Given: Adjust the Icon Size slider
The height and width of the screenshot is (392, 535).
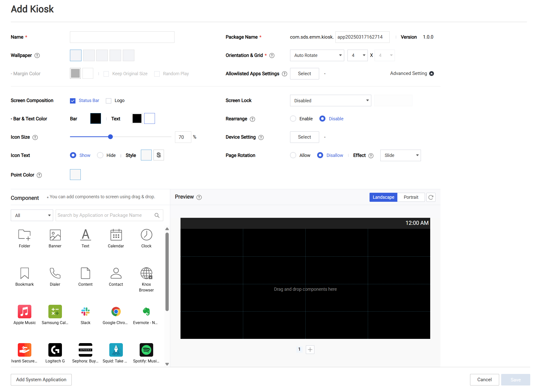Looking at the screenshot, I should click(x=110, y=137).
